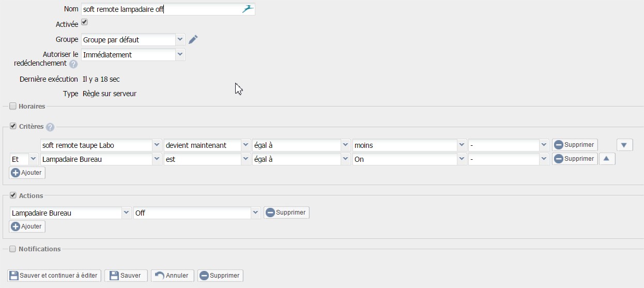Delete the Lampadaire Bureau Off action

pyautogui.click(x=286, y=213)
